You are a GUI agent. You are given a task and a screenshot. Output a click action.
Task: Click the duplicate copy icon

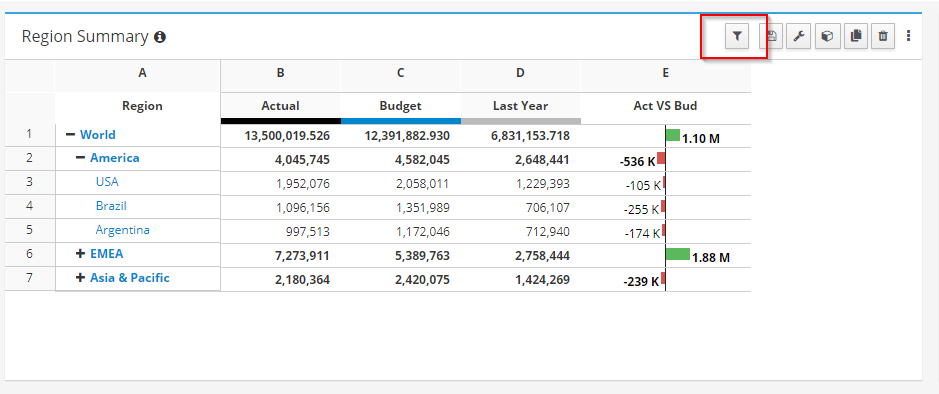point(856,37)
